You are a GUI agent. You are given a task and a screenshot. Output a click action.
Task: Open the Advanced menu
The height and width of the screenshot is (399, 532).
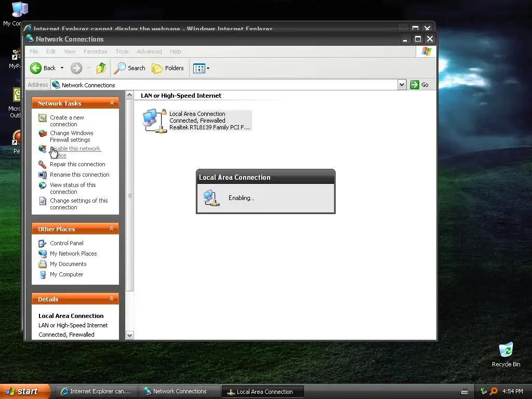point(149,51)
